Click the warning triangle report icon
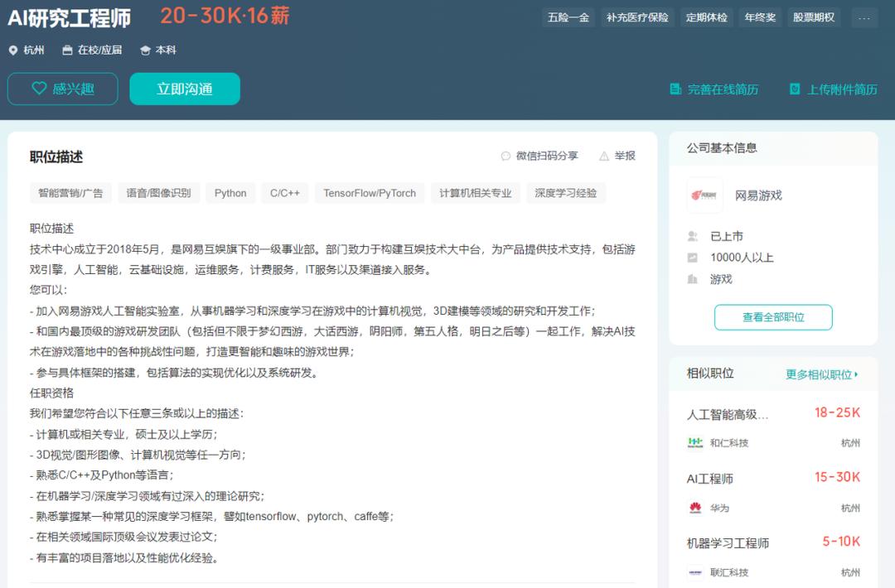Viewport: 895px width, 588px height. (604, 157)
